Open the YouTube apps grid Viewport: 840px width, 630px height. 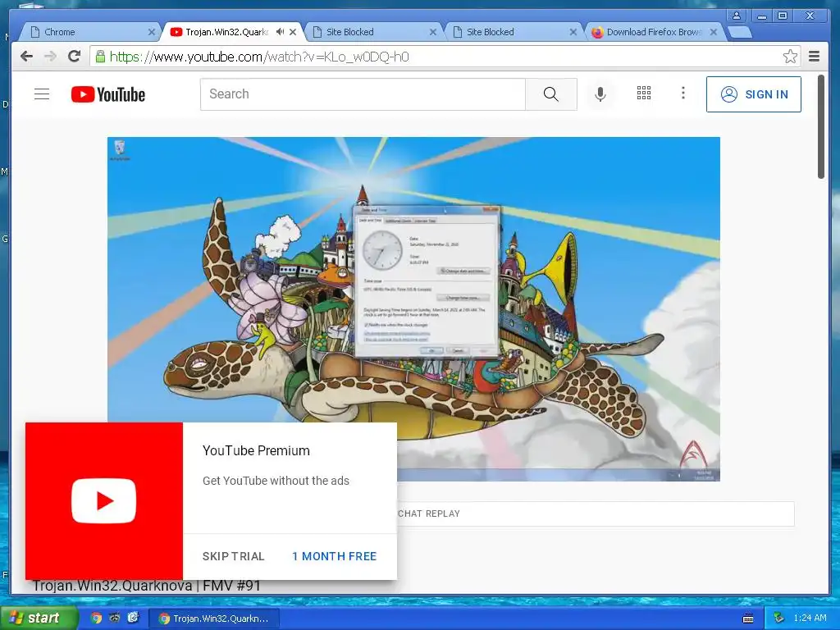tap(643, 94)
